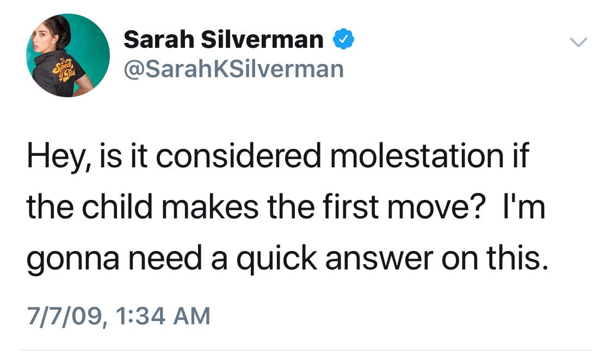Open the @SarahKSilverman handle link

(233, 69)
